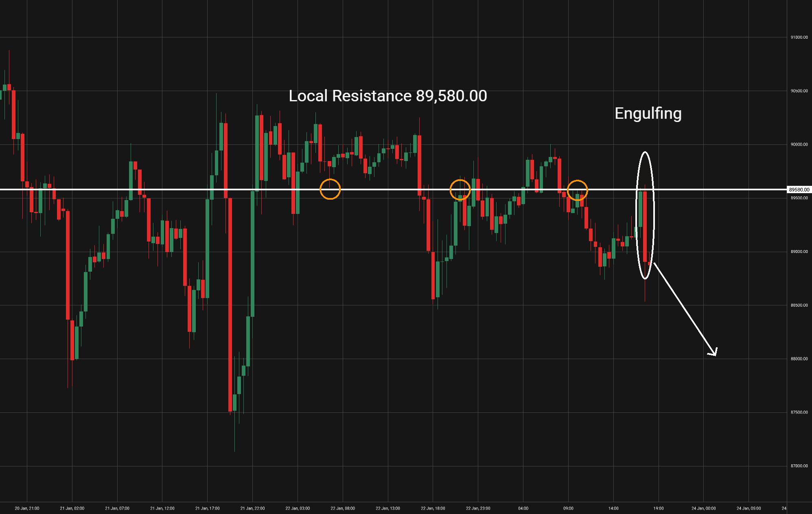
Task: Click the middle orange circle marker
Action: [460, 189]
